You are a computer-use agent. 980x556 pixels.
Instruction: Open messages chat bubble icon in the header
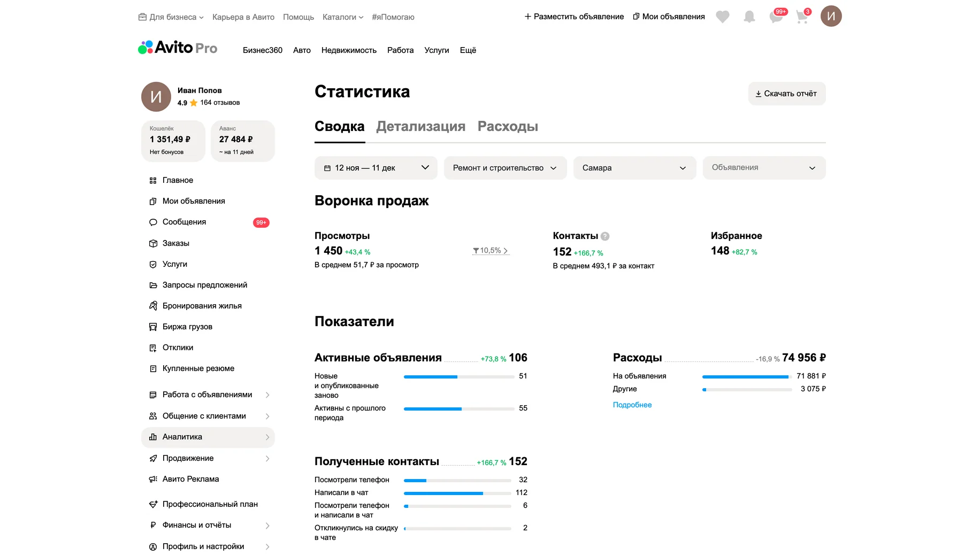click(776, 17)
